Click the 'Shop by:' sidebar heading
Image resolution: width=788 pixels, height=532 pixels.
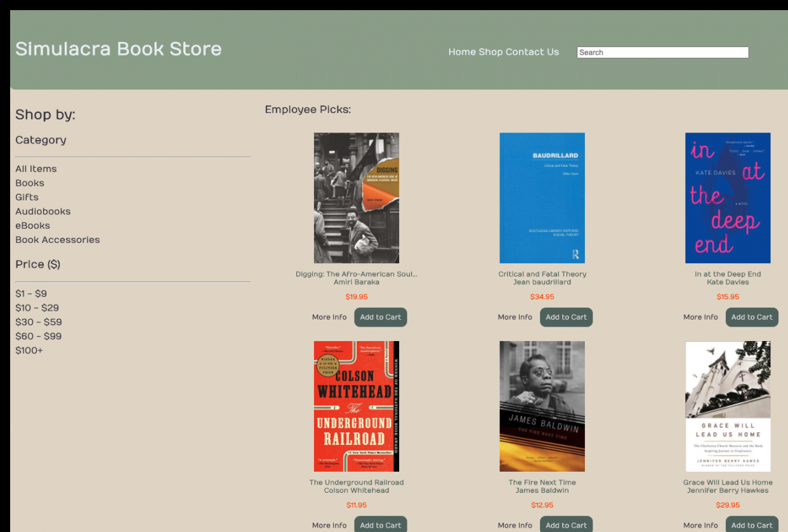[x=45, y=115]
